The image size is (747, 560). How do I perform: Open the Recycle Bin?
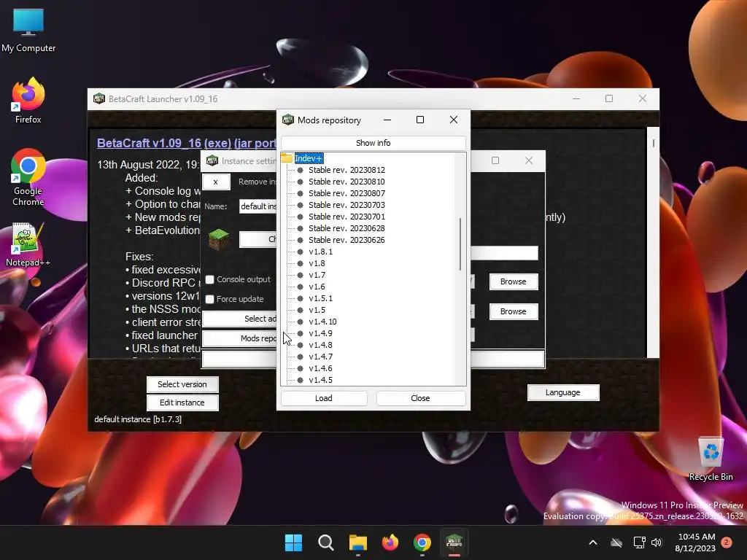click(x=711, y=459)
